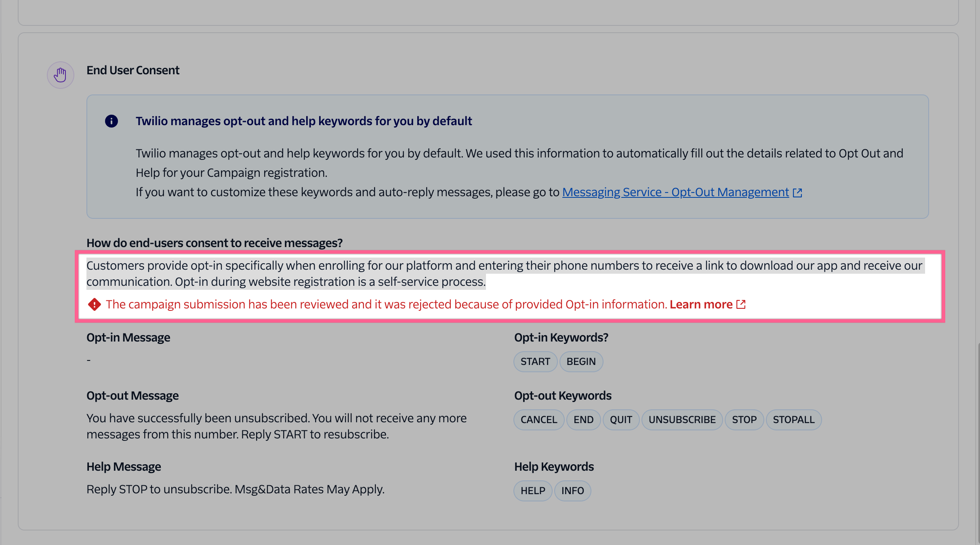
Task: Click the How do end-users consent heading
Action: coord(215,243)
